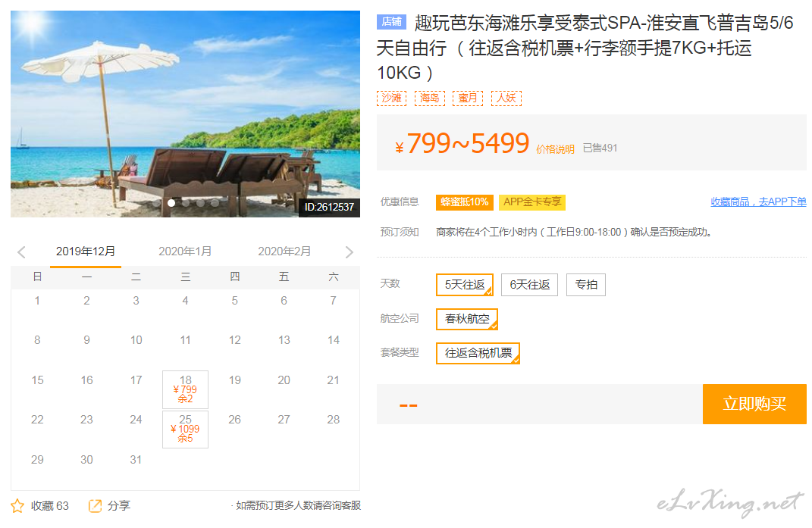Go to next months with right arrow

pyautogui.click(x=350, y=252)
